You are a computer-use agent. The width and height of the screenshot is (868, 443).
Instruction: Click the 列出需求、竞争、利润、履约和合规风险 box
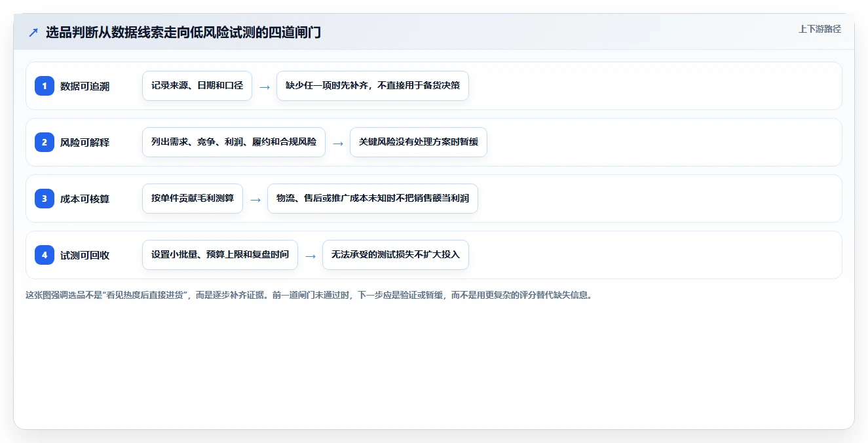[234, 142]
